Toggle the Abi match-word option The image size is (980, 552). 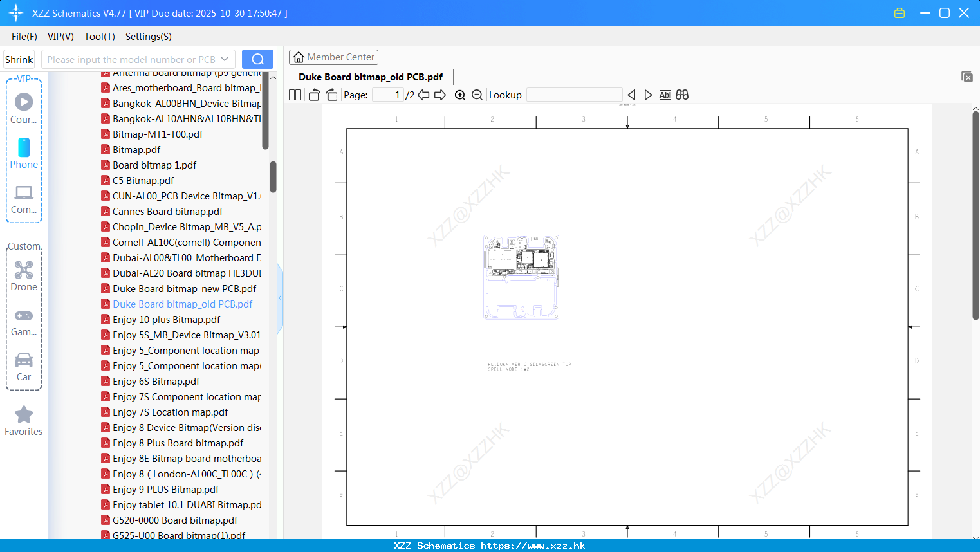(x=665, y=95)
